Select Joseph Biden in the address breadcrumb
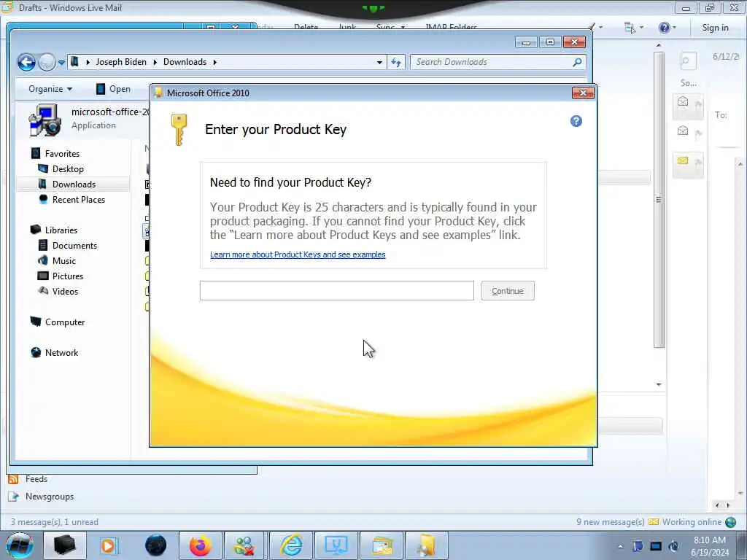 pos(121,62)
